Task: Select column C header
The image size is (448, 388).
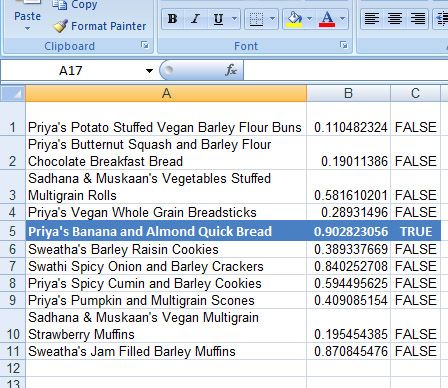Action: click(x=415, y=93)
